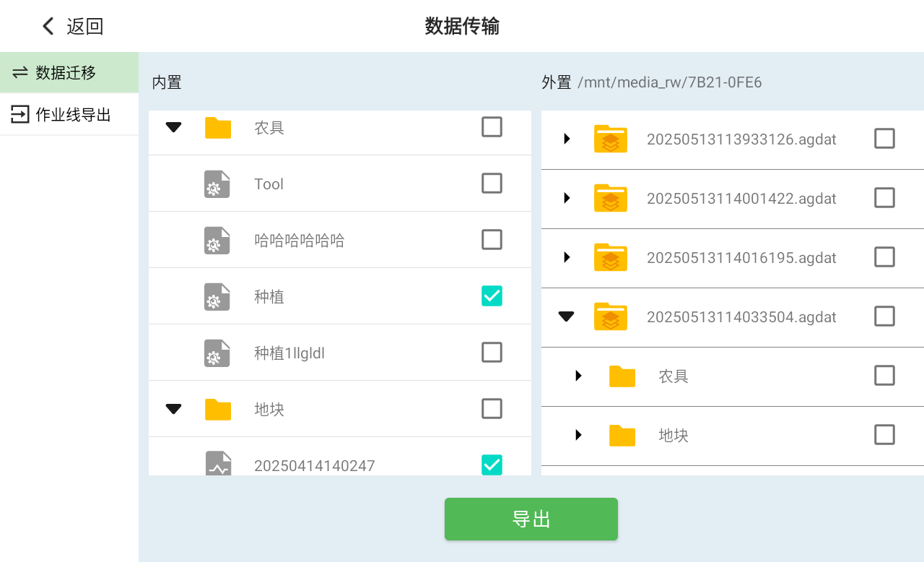Viewport: 924px width, 578px height.
Task: Click the 地块 folder icon in 内置 panel
Action: pos(217,410)
